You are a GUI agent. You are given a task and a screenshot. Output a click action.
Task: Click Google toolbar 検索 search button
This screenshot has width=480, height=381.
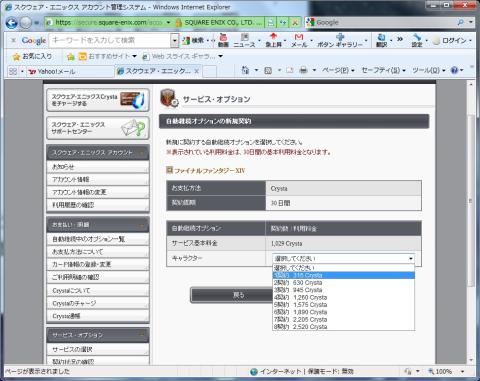(193, 41)
